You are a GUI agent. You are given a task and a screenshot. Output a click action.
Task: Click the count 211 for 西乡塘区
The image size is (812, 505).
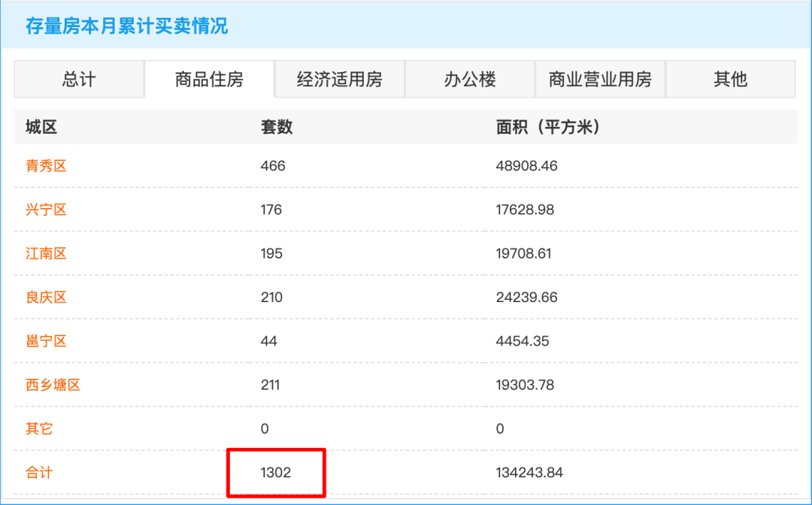point(271,385)
